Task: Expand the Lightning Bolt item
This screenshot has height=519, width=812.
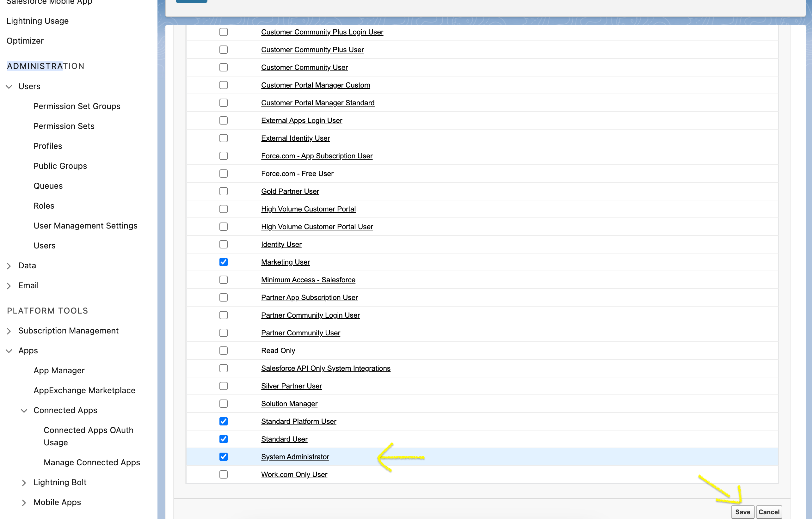Action: click(24, 483)
